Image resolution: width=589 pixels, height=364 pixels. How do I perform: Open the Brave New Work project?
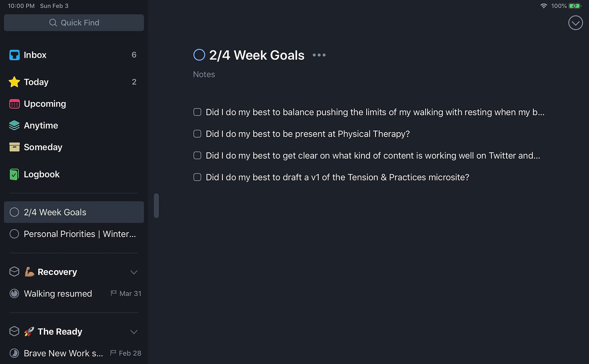click(74, 353)
